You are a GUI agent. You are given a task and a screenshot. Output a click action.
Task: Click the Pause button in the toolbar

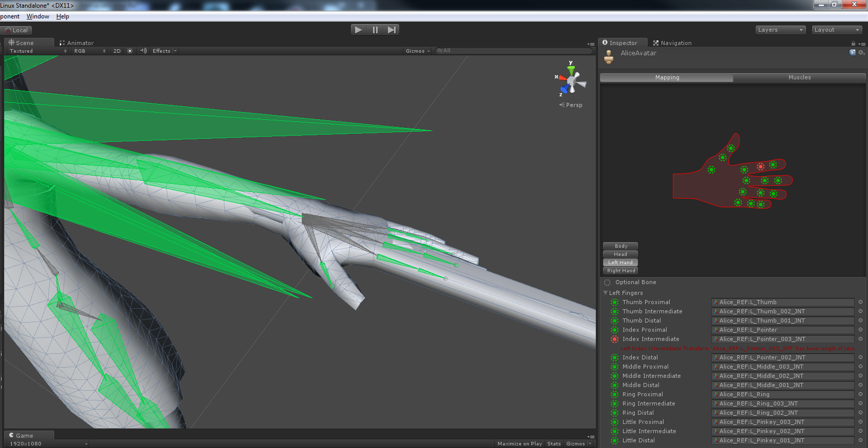point(375,30)
